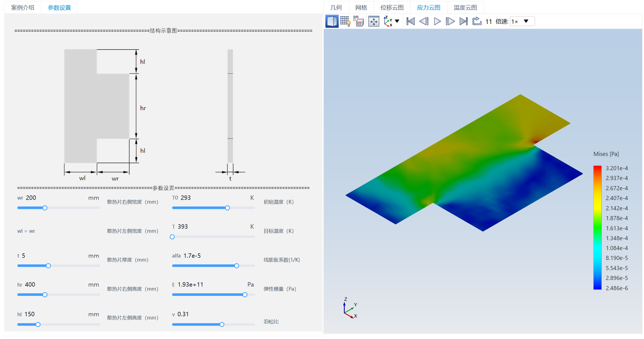
Task: Click the 3.201e-4 maximum legend value
Action: coord(617,168)
